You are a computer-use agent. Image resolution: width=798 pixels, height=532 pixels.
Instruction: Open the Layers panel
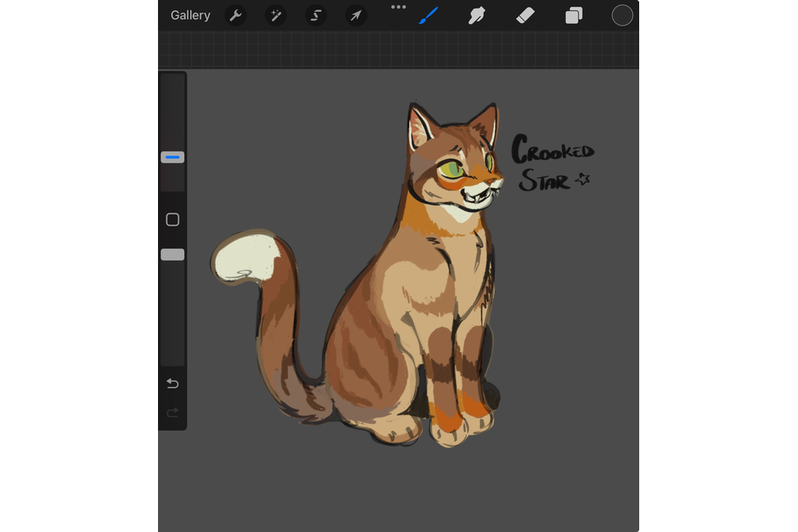(x=574, y=16)
